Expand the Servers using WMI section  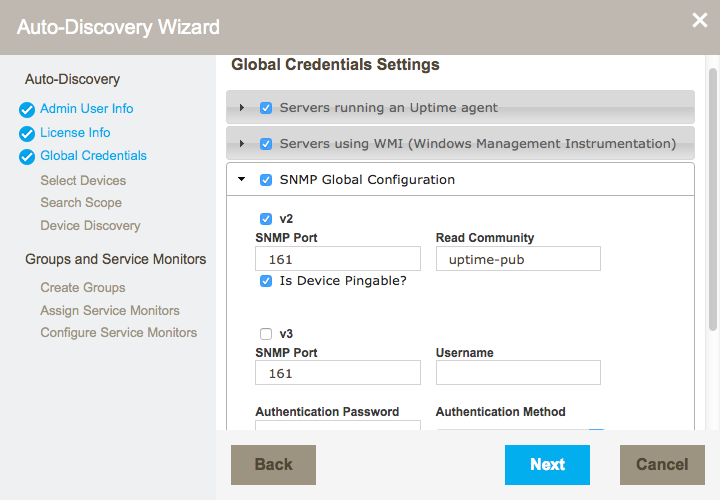[x=242, y=144]
